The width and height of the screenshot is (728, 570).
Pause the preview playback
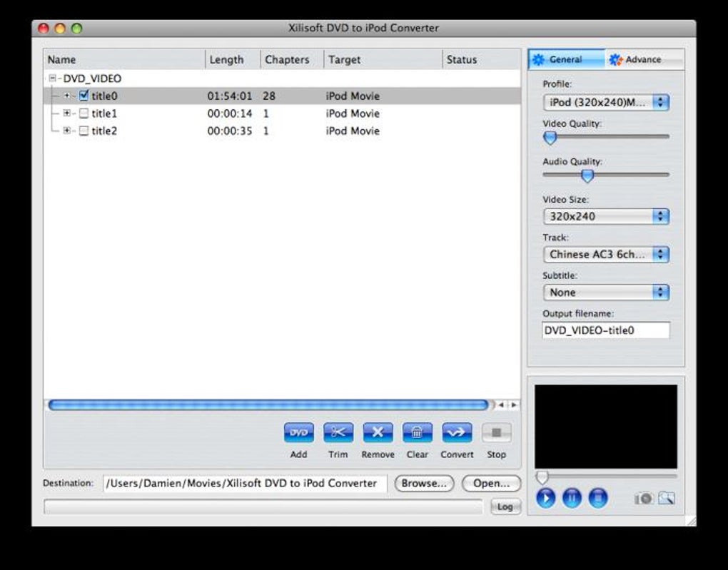(x=572, y=498)
